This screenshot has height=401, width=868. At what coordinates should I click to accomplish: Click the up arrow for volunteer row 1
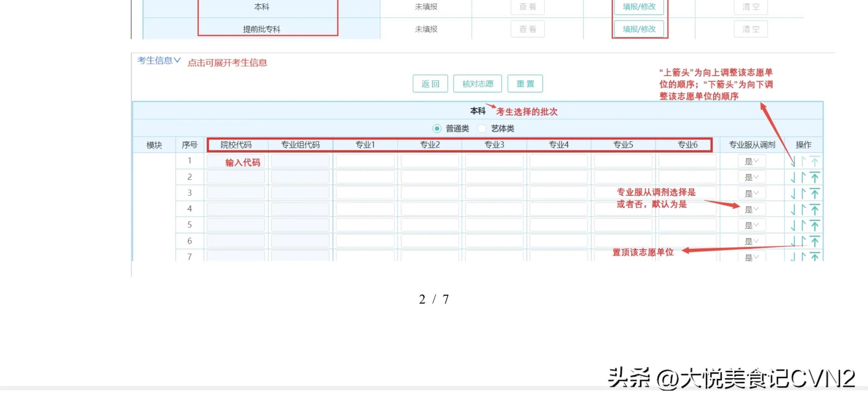coord(803,160)
